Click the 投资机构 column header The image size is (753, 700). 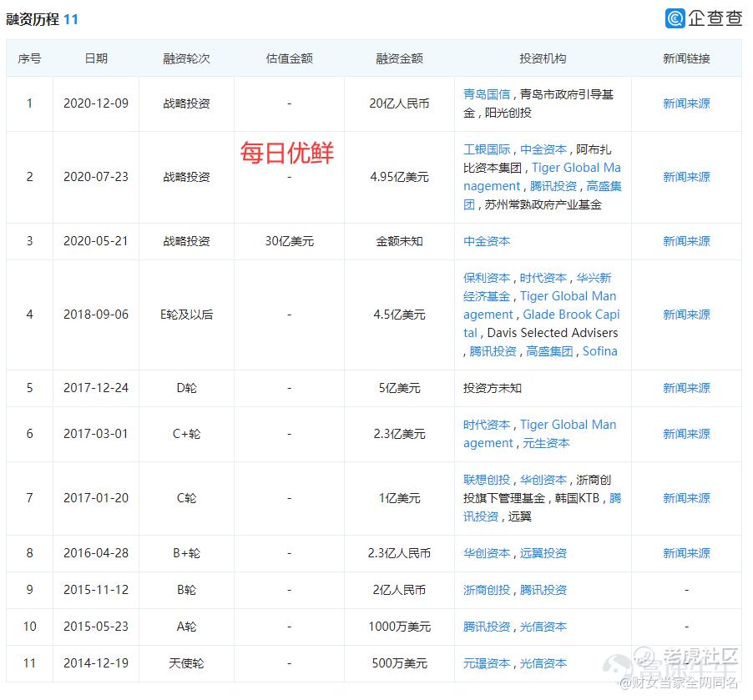click(x=543, y=59)
